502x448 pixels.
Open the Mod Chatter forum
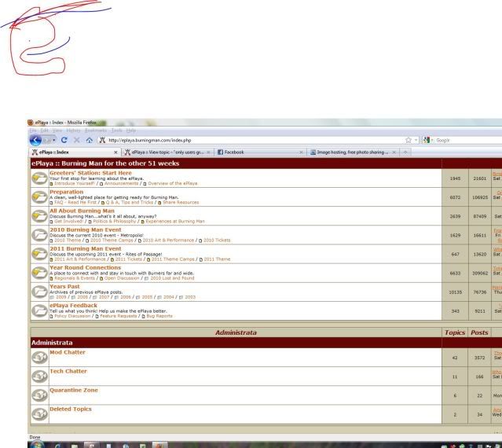[x=68, y=352]
